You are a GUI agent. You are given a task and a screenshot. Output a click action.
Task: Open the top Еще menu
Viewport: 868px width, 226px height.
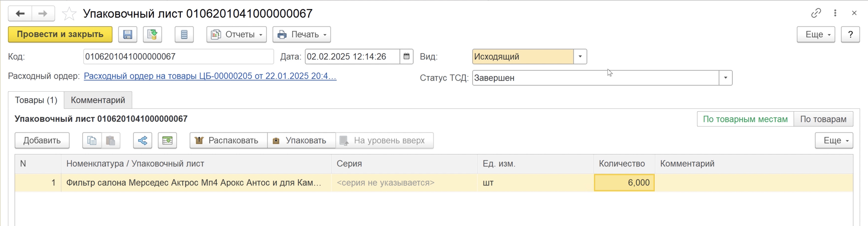pos(816,34)
